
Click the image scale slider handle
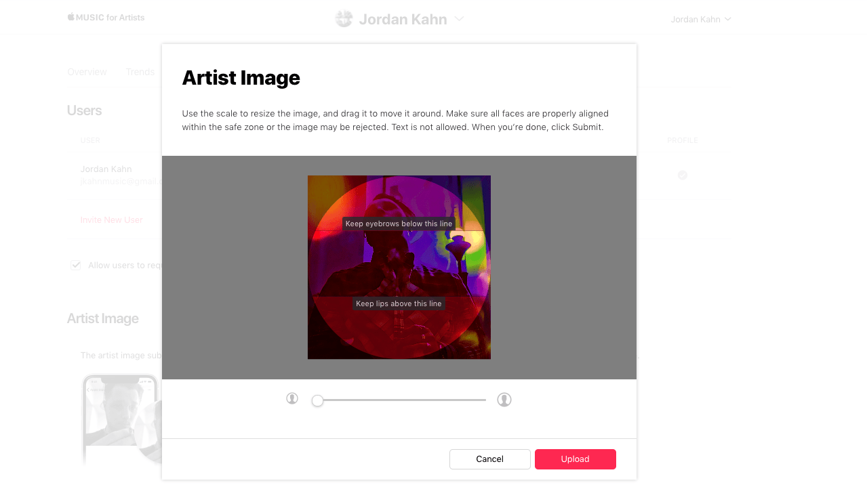coord(317,400)
